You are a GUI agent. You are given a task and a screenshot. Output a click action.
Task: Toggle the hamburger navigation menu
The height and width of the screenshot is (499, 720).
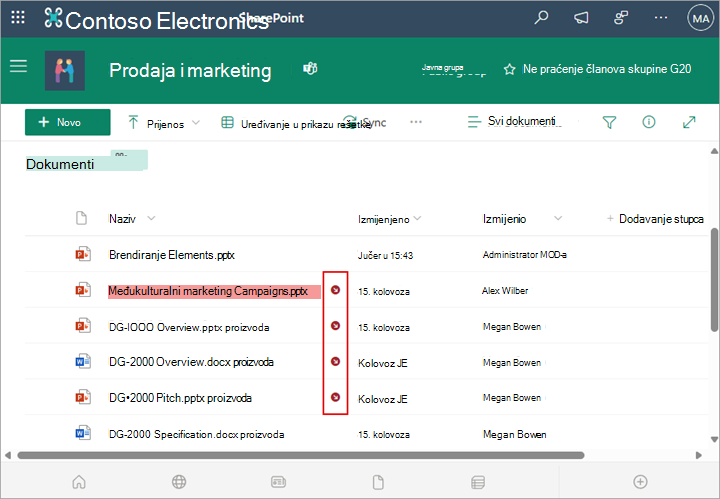pyautogui.click(x=19, y=66)
